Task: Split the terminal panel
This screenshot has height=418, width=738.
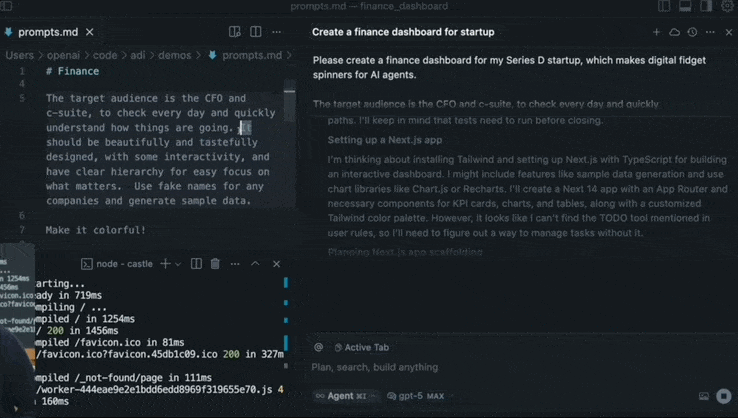Action: tap(196, 264)
